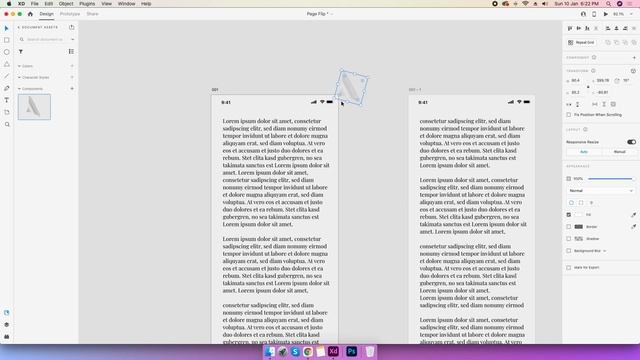Viewport: 640px width, 360px height.
Task: Pick the Fill color with eyedropper
Action: 633,215
